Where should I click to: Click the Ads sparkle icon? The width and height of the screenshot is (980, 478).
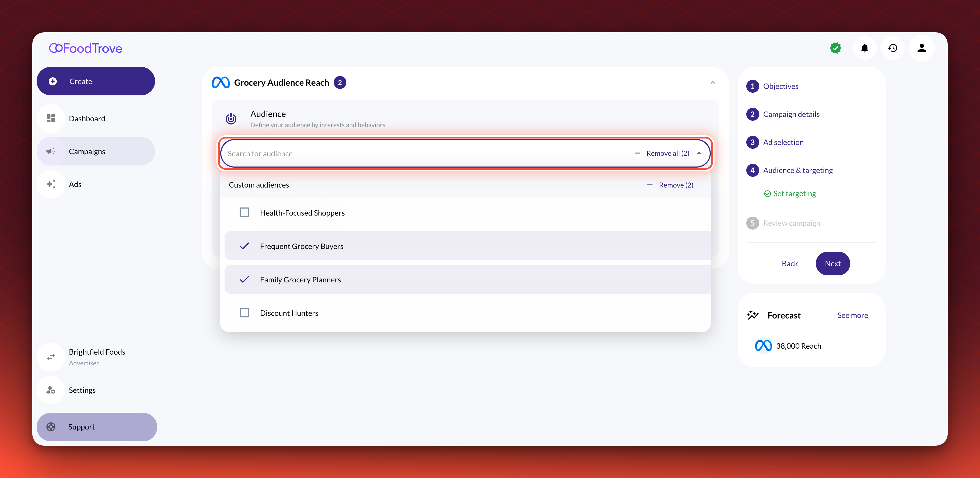pos(51,184)
